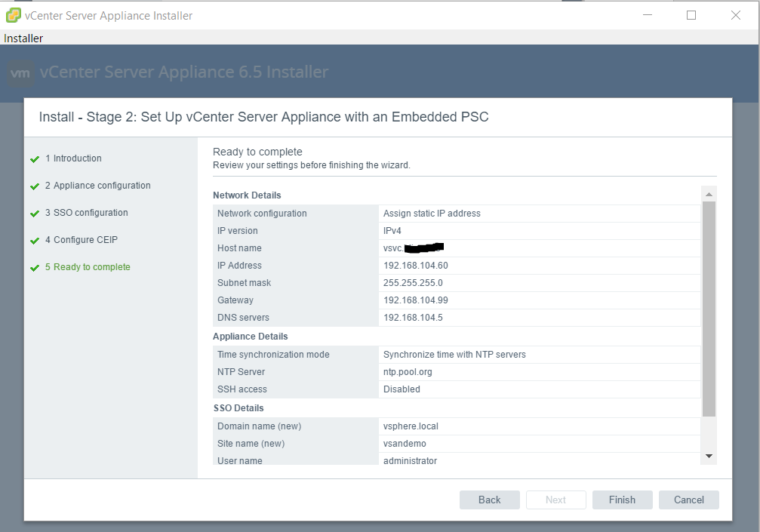Cancel the installation wizard
This screenshot has width=760, height=532.
click(x=689, y=500)
